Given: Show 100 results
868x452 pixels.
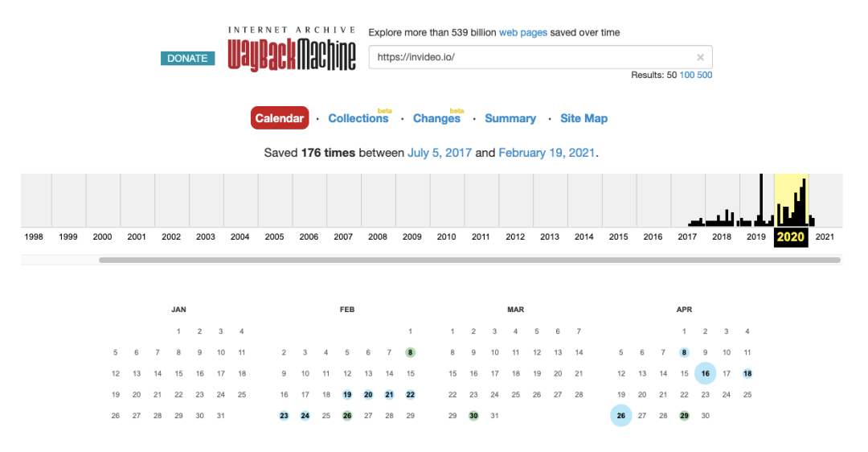Looking at the screenshot, I should (x=686, y=75).
